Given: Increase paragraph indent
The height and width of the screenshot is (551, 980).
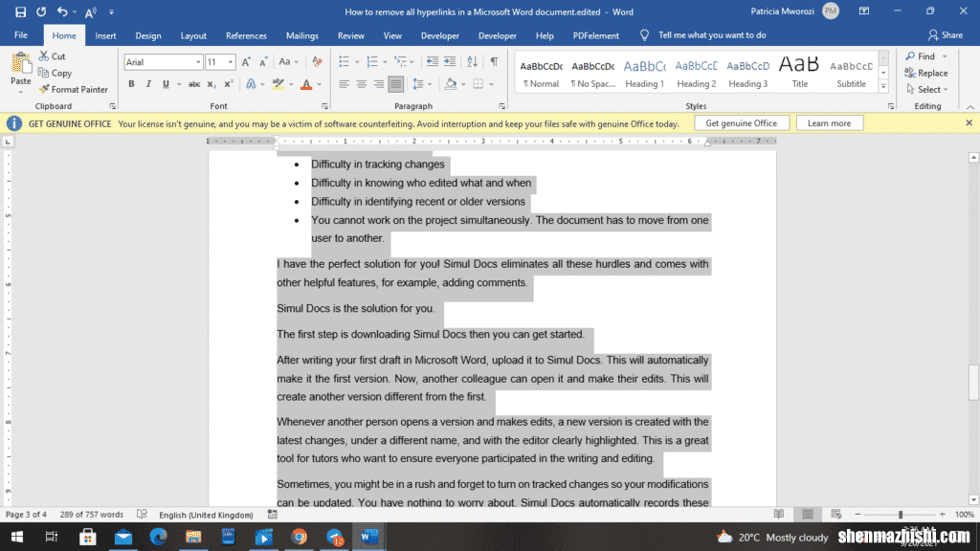Looking at the screenshot, I should pos(450,61).
